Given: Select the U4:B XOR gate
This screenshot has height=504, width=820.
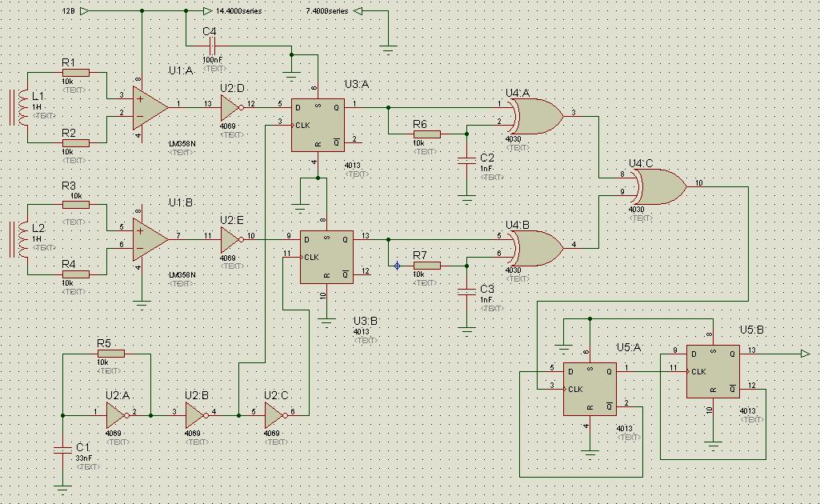Looking at the screenshot, I should coord(536,248).
